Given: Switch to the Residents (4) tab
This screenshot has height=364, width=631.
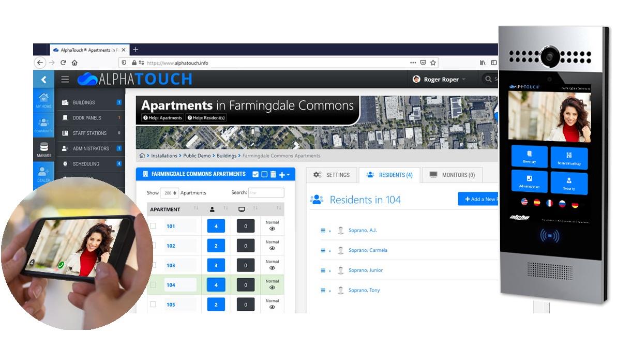Looking at the screenshot, I should click(x=389, y=175).
